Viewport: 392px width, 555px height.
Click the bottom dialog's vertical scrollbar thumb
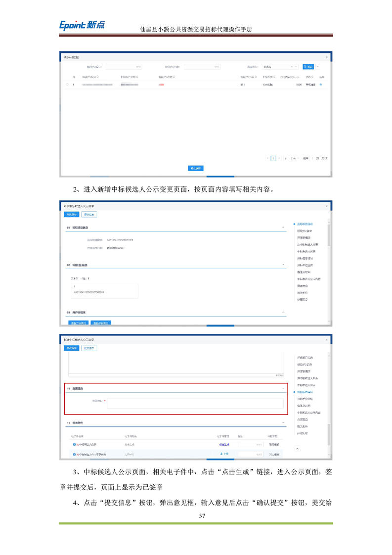click(329, 434)
